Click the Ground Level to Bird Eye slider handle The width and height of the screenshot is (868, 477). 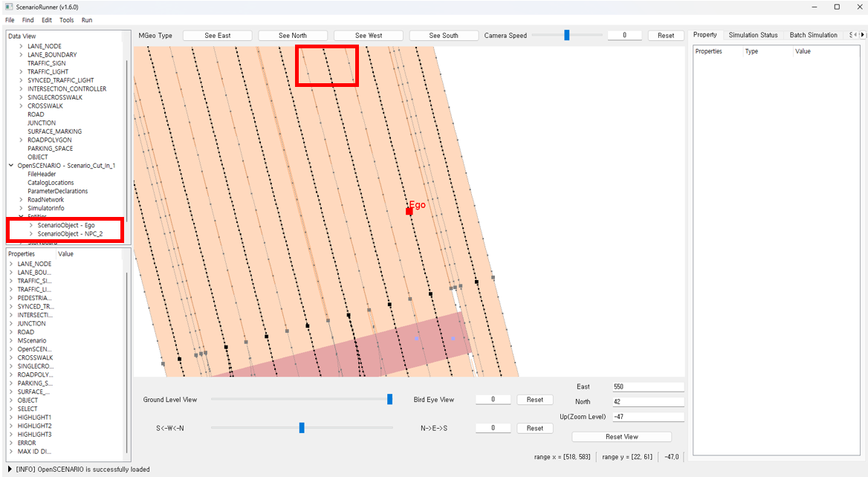click(x=389, y=400)
